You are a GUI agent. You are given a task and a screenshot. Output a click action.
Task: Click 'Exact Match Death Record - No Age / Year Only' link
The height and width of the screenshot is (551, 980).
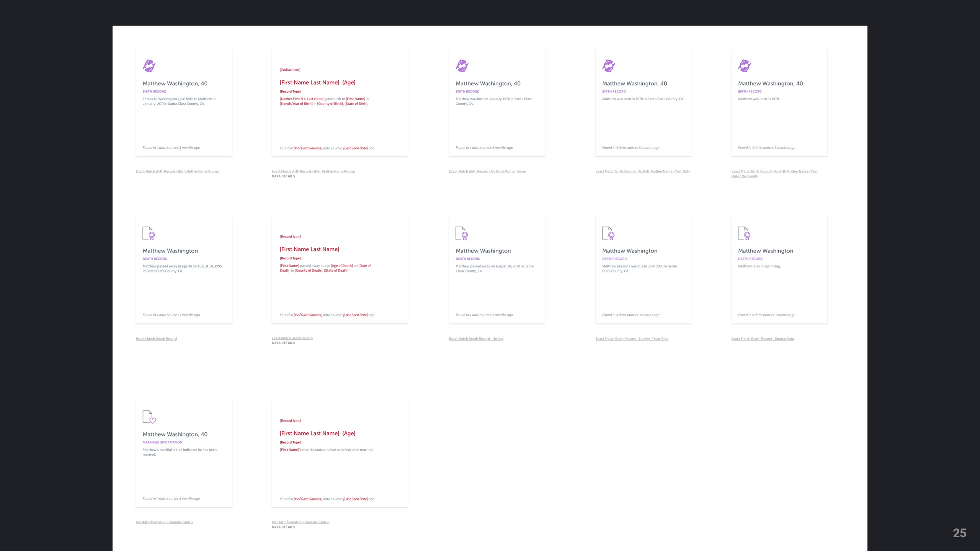[632, 339]
